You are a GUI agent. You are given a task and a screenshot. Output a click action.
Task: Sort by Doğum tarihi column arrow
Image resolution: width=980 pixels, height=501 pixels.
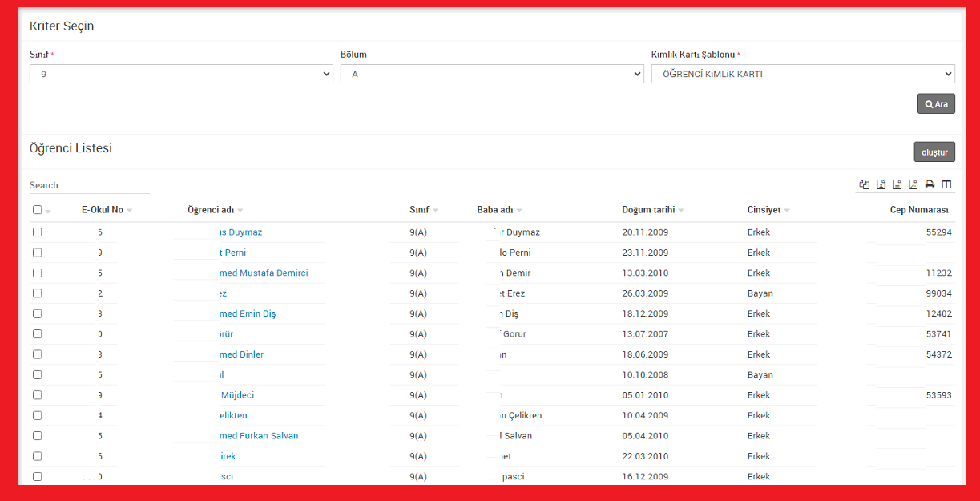(681, 211)
